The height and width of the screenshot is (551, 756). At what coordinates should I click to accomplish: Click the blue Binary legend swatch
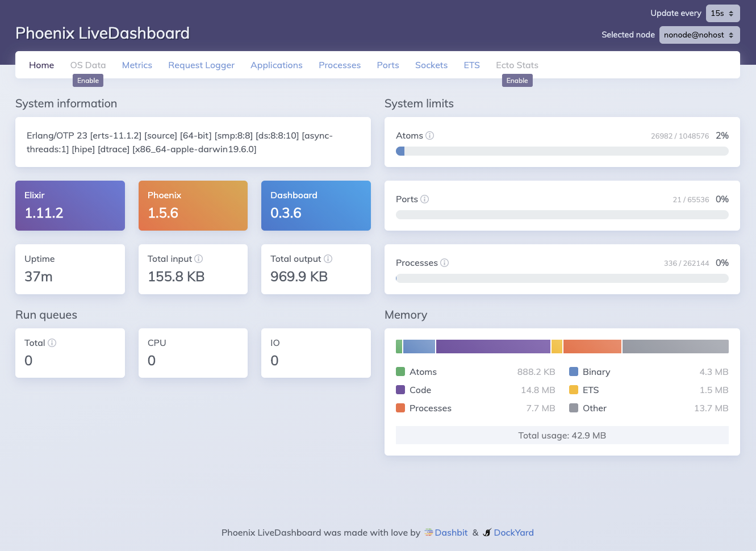coord(574,372)
